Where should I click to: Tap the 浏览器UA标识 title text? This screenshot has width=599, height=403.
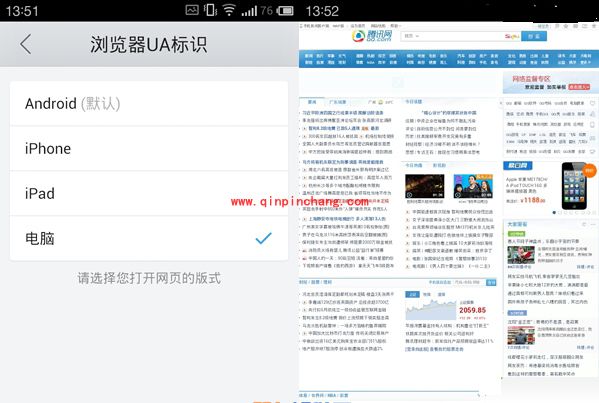(x=149, y=44)
